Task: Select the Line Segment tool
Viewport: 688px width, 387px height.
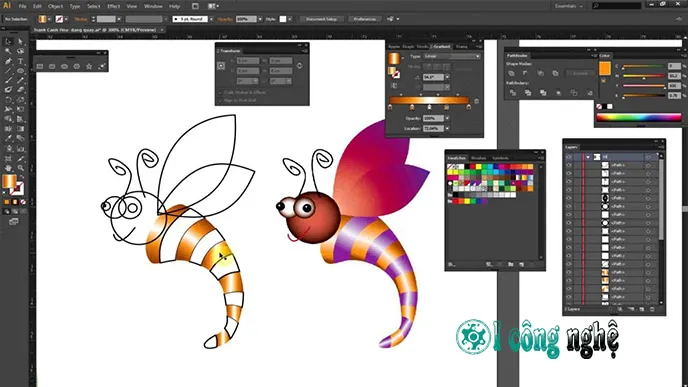Action: point(8,71)
